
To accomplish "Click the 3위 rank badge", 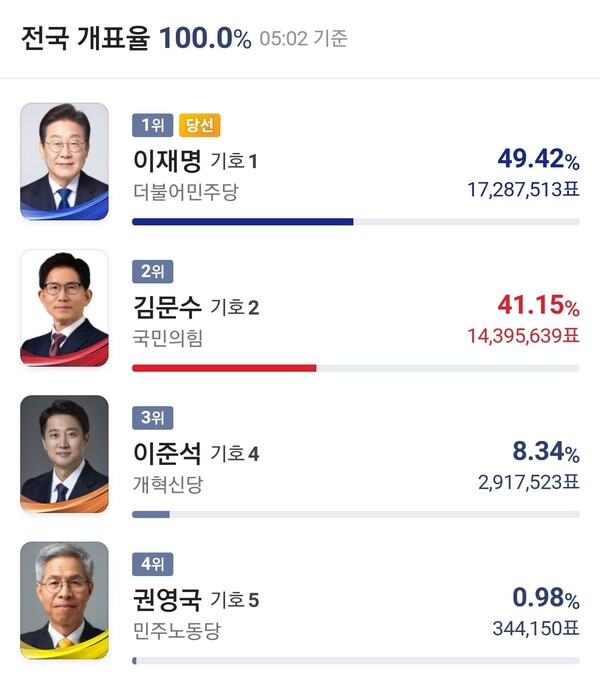I will (x=152, y=417).
